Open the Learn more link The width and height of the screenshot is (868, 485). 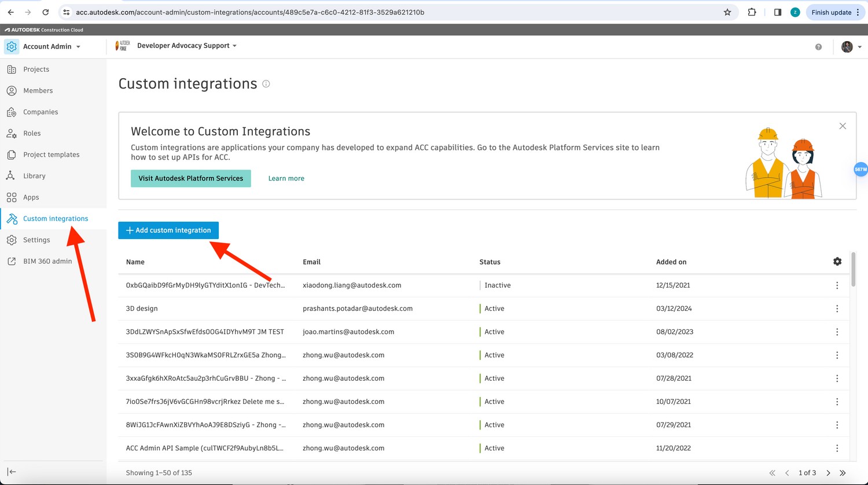(286, 178)
